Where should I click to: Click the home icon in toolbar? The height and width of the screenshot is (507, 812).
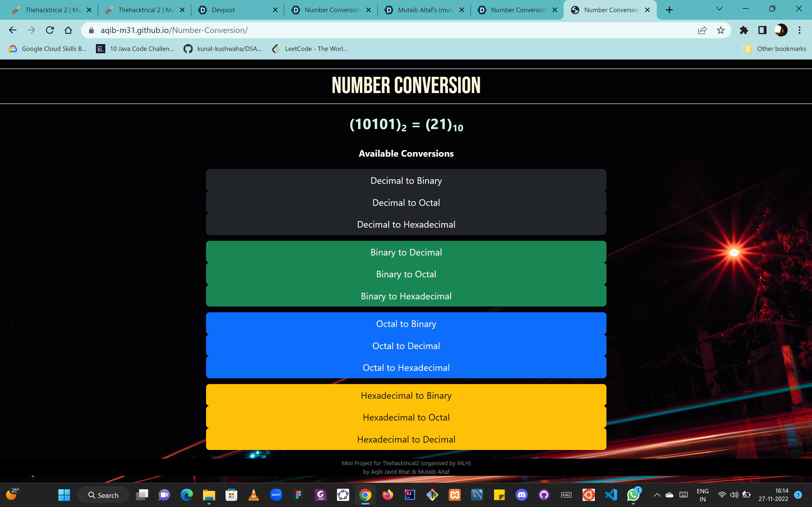pos(68,30)
